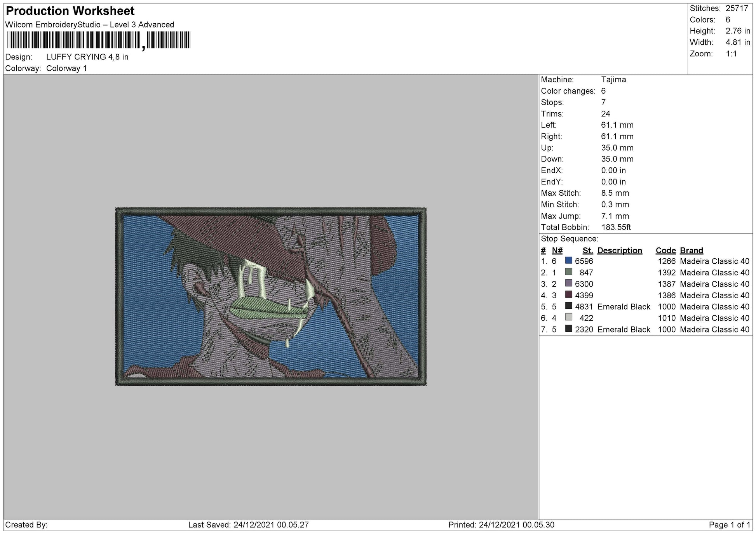Click the Brand column header

pyautogui.click(x=692, y=250)
